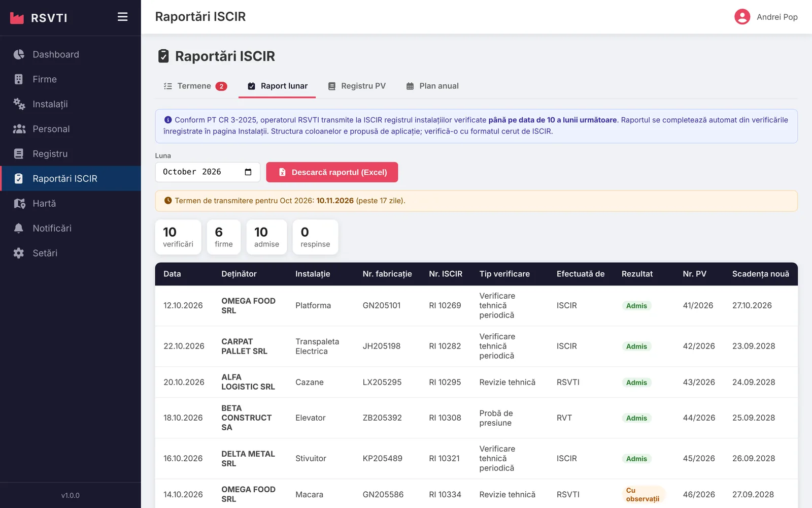Click the info icon in the blue notice
Viewport: 812px width, 508px height.
(168, 120)
